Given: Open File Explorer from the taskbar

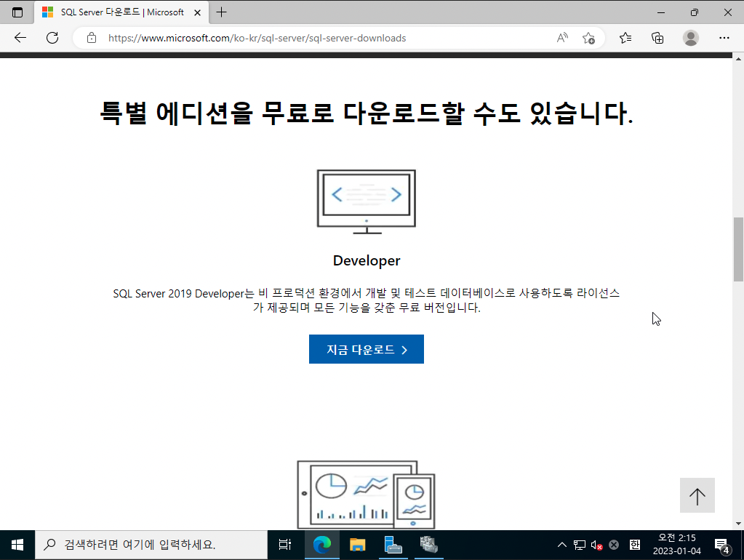Looking at the screenshot, I should 358,545.
